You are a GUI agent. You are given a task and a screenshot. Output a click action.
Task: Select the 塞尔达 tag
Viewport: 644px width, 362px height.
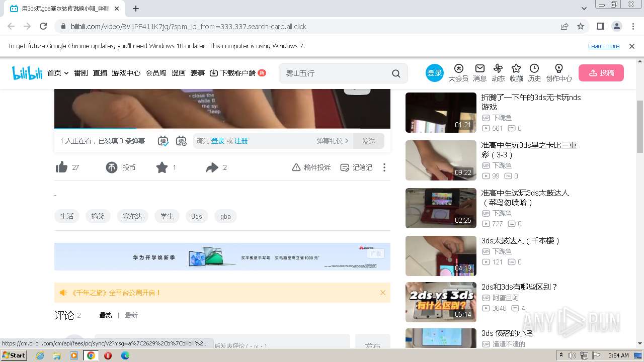(x=133, y=216)
